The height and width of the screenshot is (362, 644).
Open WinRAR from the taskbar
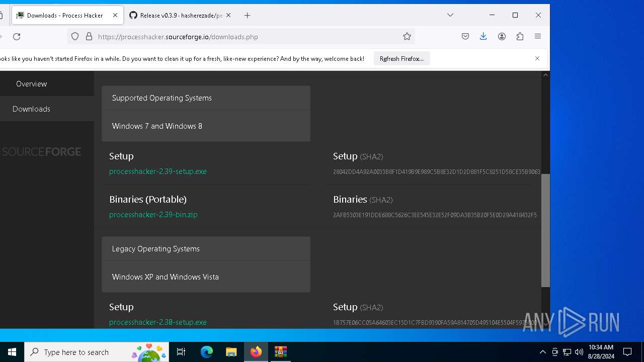[280, 352]
